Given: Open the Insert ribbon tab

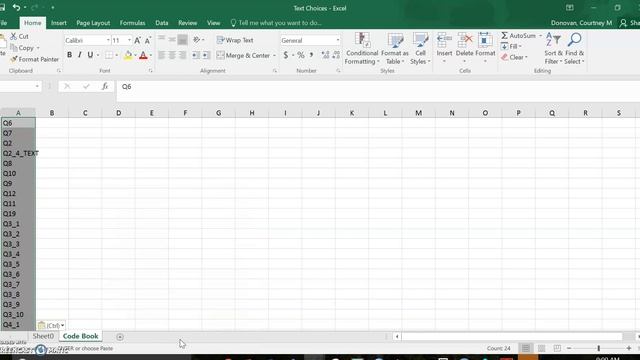Looking at the screenshot, I should click(x=59, y=23).
